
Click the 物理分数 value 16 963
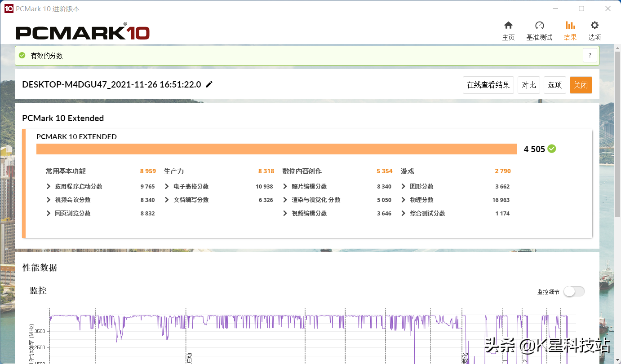(501, 200)
